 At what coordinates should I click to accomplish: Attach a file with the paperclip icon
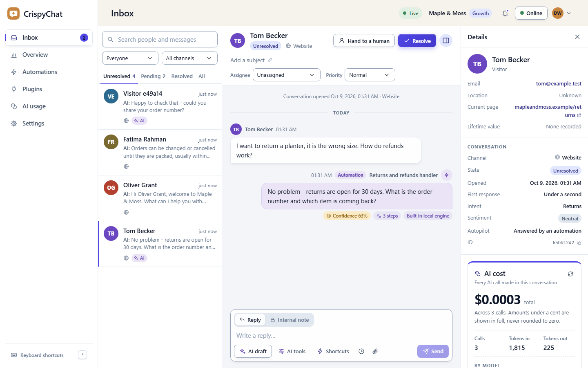(375, 351)
